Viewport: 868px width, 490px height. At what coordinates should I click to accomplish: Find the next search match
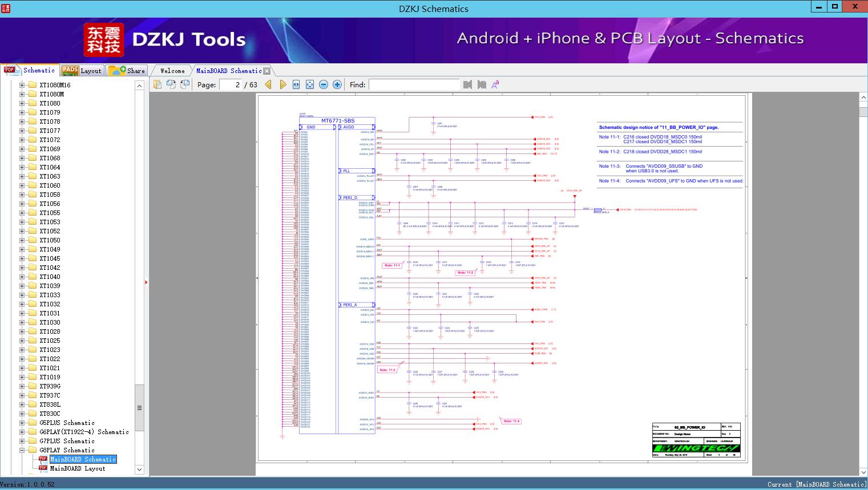pos(482,84)
